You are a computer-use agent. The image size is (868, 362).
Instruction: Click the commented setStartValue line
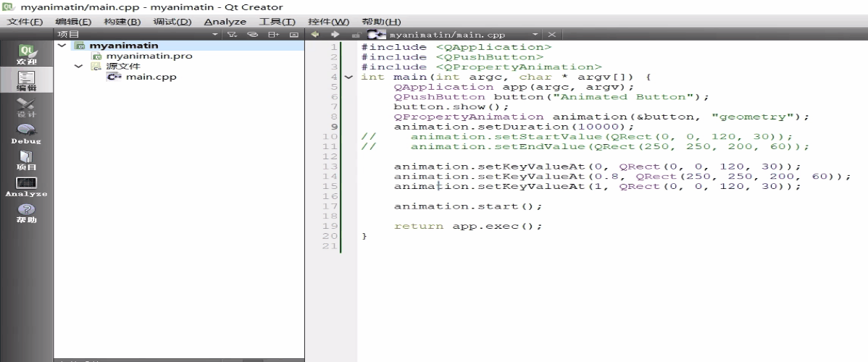click(x=577, y=137)
